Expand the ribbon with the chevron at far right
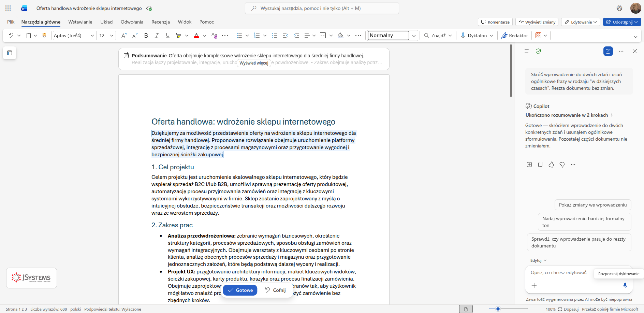This screenshot has width=644, height=313. pyautogui.click(x=635, y=37)
